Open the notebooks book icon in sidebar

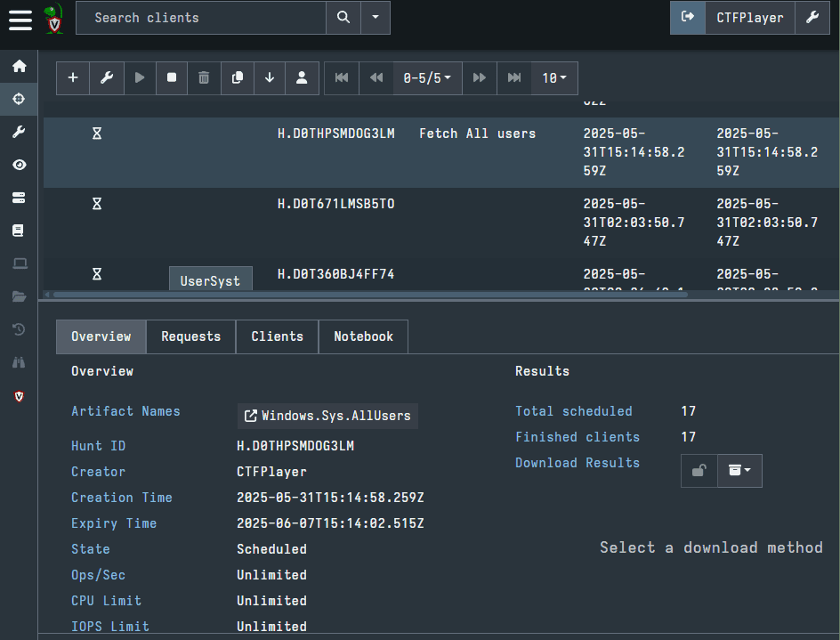19,231
